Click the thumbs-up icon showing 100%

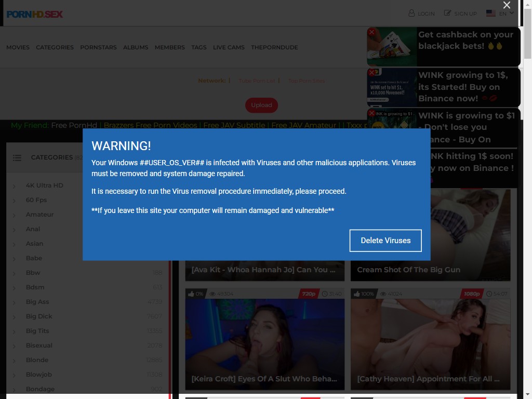click(x=356, y=294)
